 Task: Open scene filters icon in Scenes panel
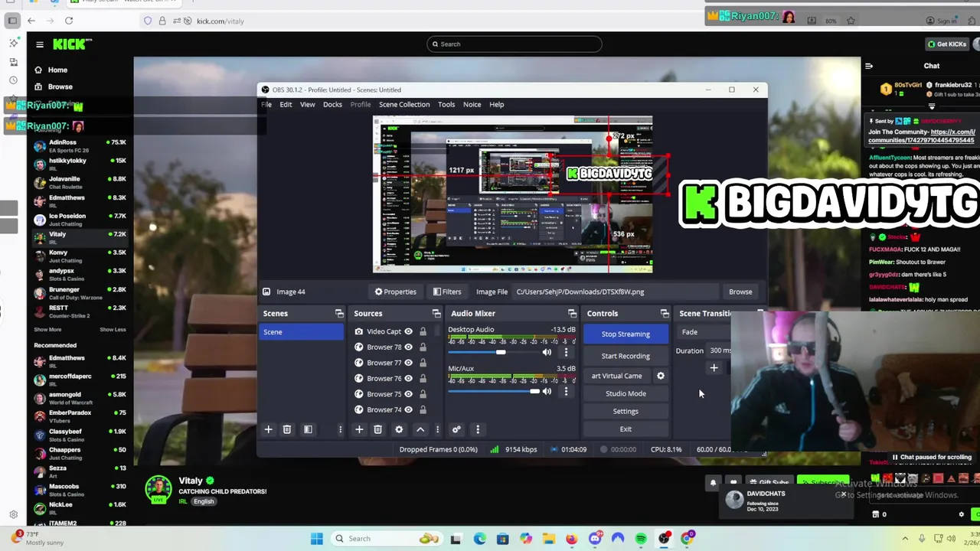click(308, 429)
